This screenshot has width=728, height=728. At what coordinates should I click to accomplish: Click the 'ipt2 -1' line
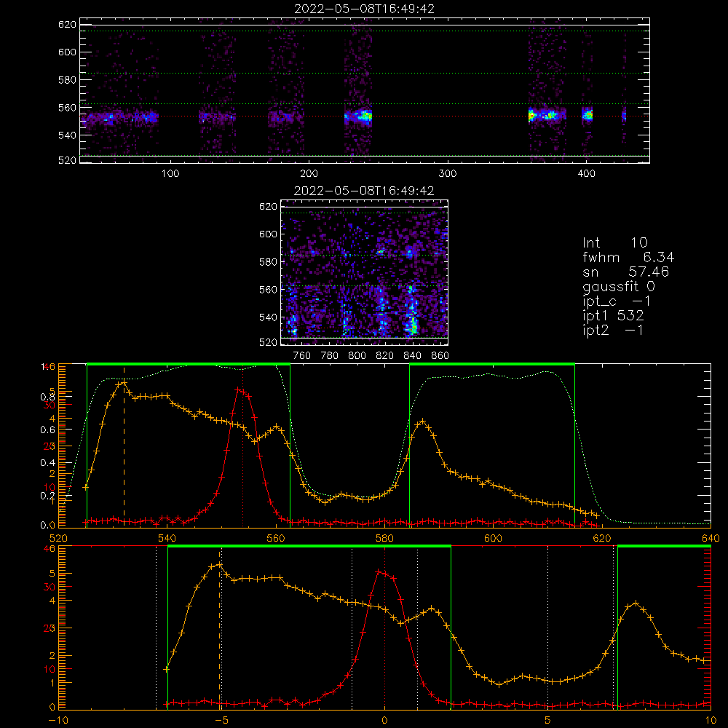point(613,330)
